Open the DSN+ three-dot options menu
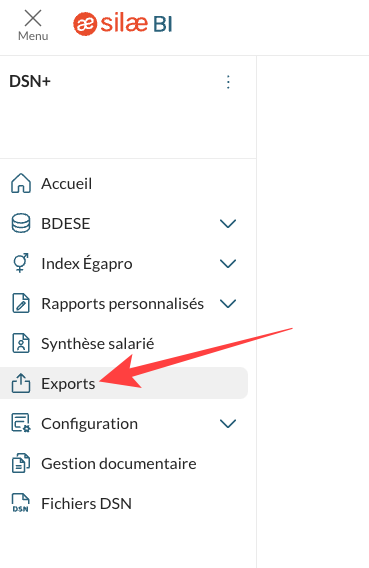Image resolution: width=369 pixels, height=568 pixels. coord(228,82)
